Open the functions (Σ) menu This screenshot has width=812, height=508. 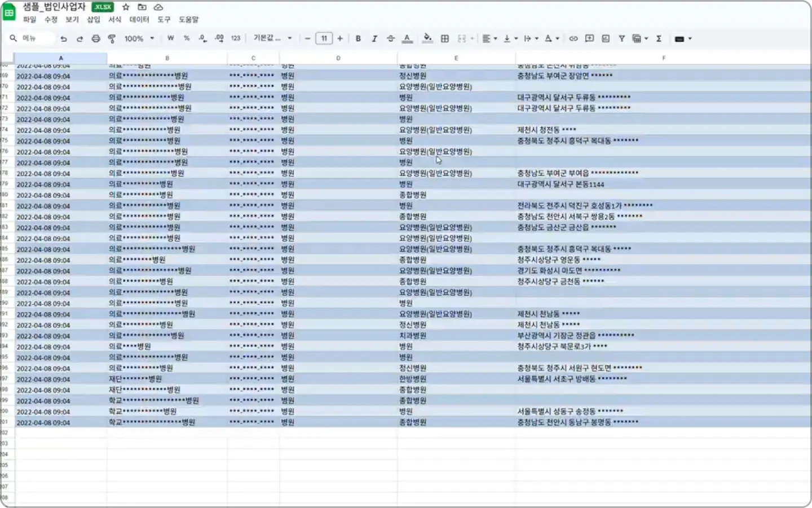click(x=659, y=38)
